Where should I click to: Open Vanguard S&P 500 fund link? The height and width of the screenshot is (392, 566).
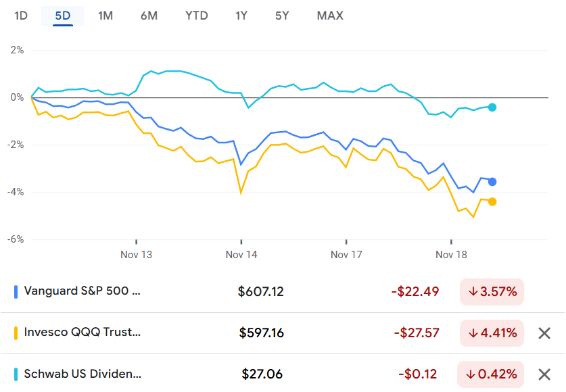click(82, 291)
